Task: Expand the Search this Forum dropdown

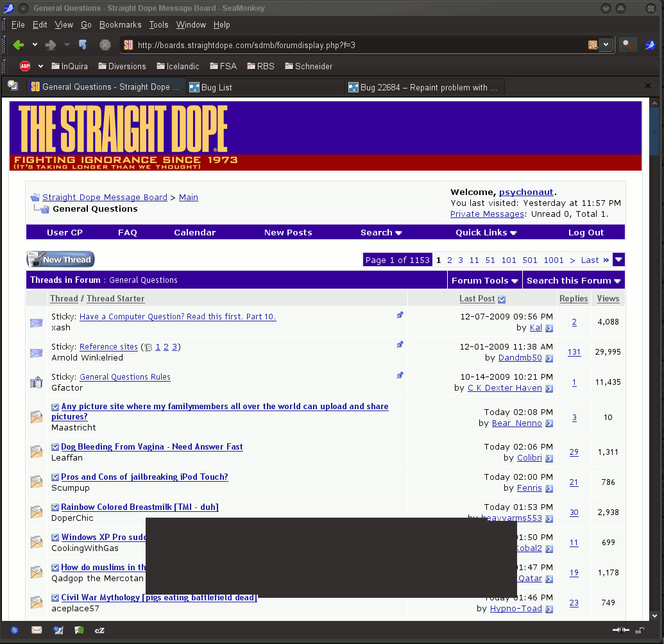Action: (574, 280)
